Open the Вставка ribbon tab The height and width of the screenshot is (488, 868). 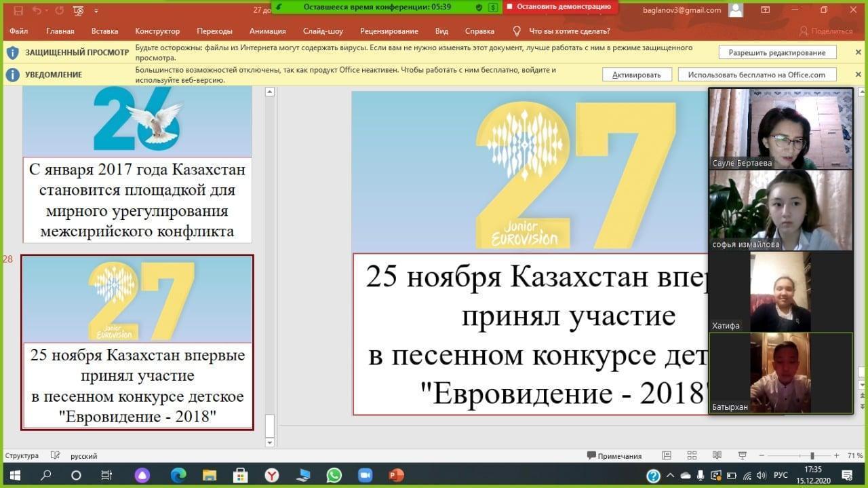pos(104,31)
